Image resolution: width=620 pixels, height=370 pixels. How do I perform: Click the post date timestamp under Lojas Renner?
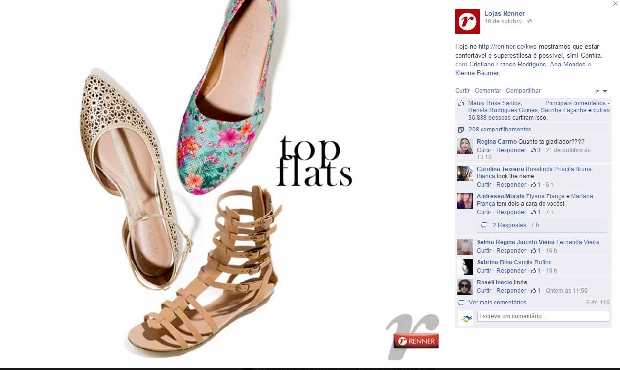click(x=503, y=21)
